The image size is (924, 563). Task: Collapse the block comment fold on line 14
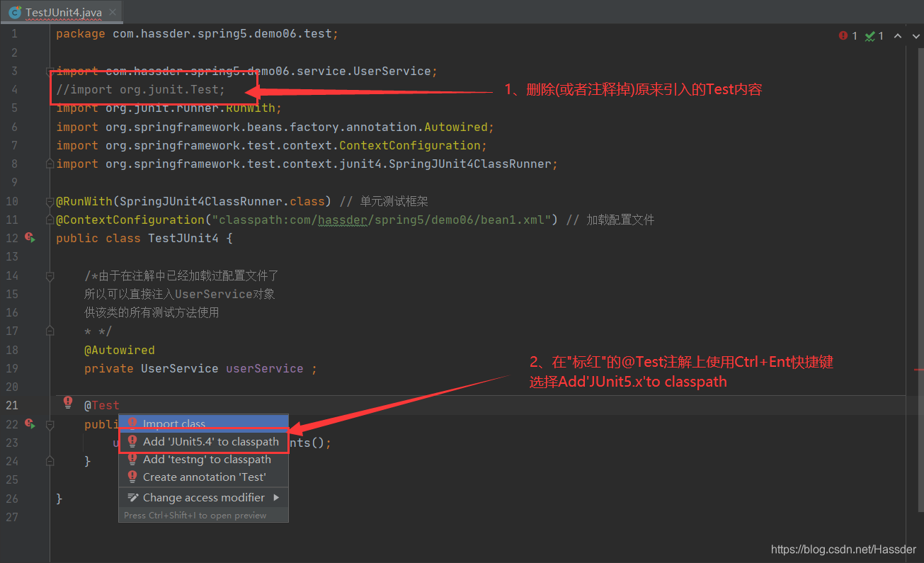point(50,275)
